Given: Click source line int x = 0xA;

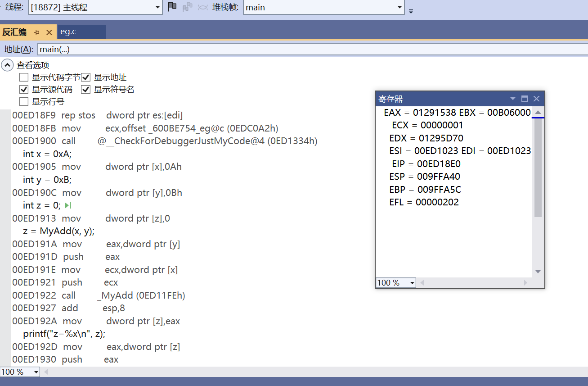Looking at the screenshot, I should [x=47, y=154].
